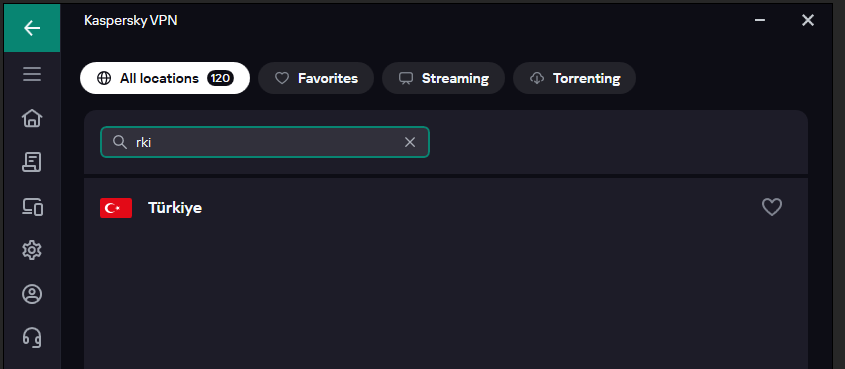
Task: Go back using the green arrow button
Action: point(32,27)
